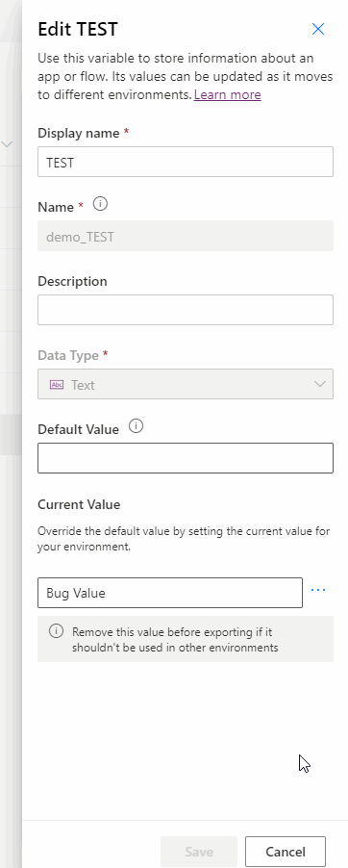Open more options for Current Value
The height and width of the screenshot is (868, 348).
318,590
